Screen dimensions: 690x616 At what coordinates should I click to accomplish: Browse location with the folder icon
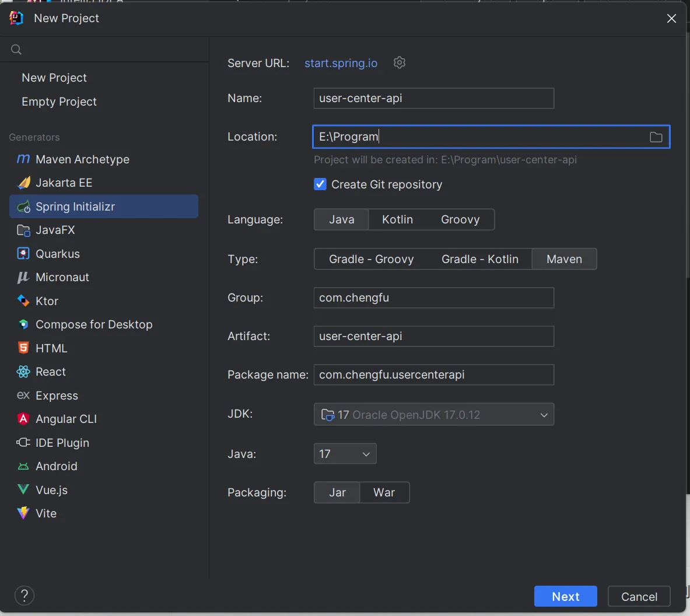[656, 137]
